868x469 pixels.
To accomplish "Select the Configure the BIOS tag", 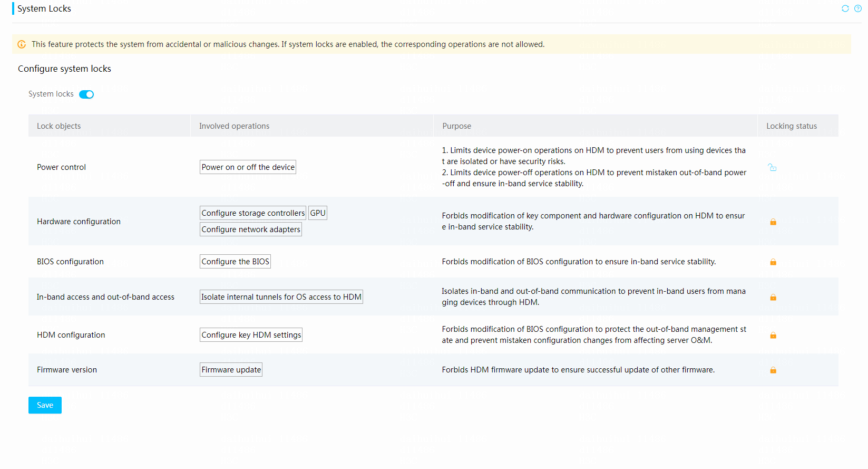I will point(235,262).
